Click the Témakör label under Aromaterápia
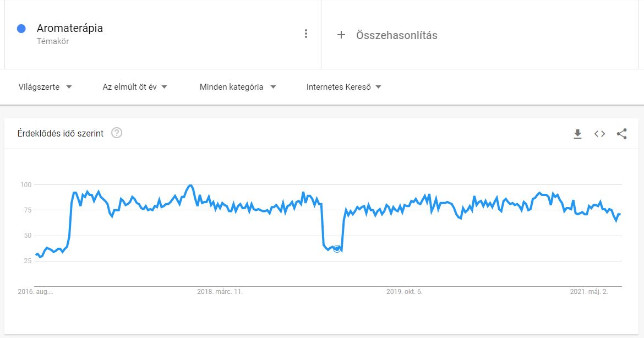The width and height of the screenshot is (644, 338). tap(53, 41)
